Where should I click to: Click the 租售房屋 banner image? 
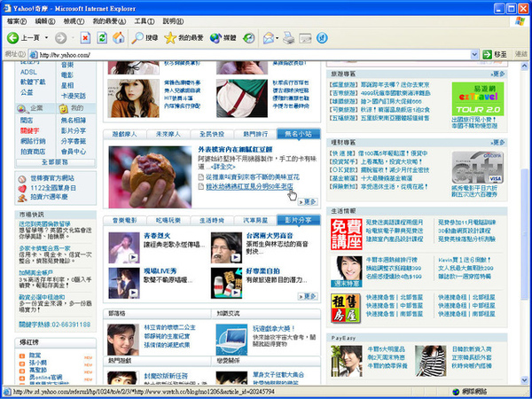click(x=346, y=308)
